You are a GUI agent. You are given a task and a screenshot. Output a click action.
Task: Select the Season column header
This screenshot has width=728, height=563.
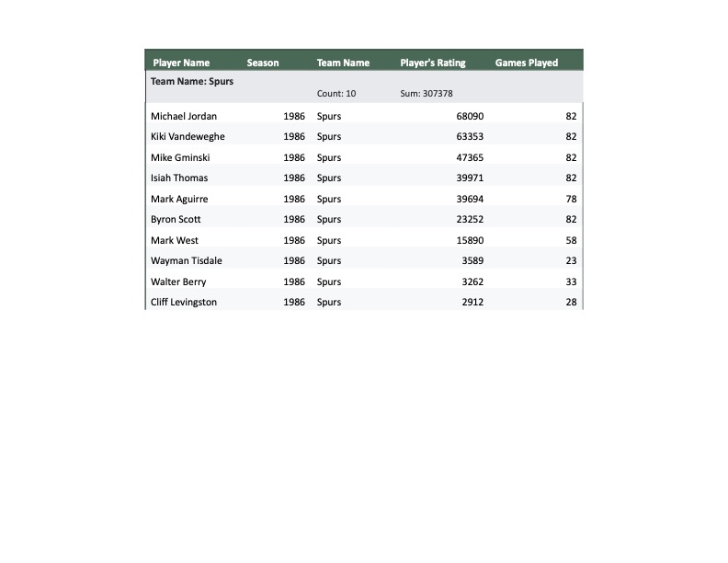[x=263, y=63]
